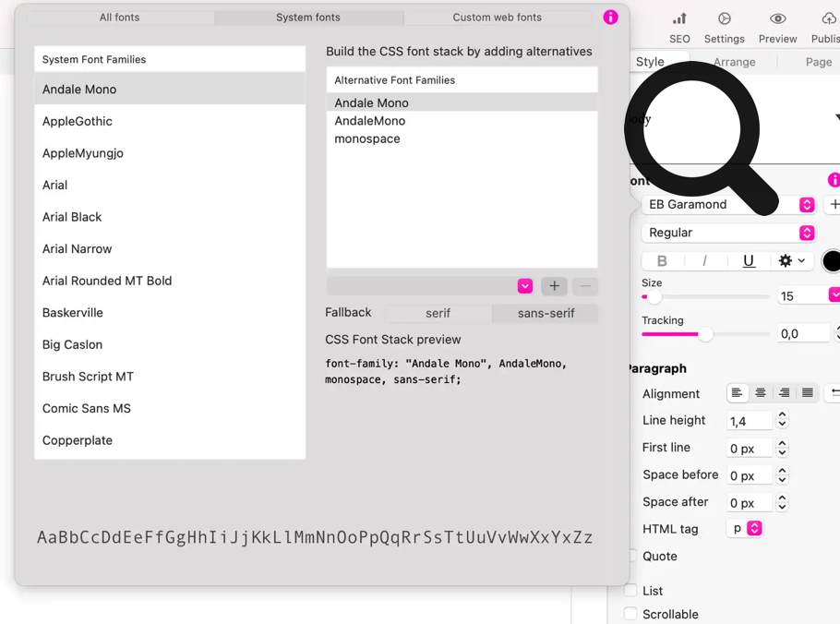840x624 pixels.
Task: Switch to the Custom web fonts tab
Action: 497,18
